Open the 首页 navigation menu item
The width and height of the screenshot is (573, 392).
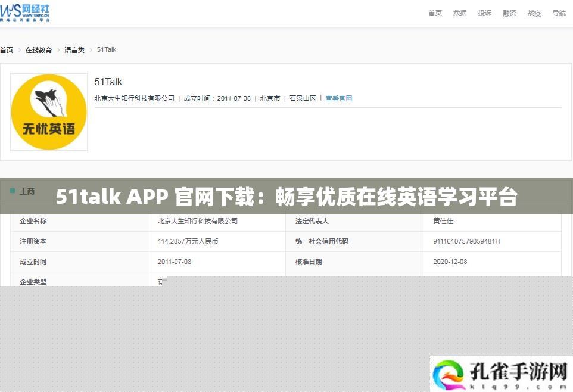click(435, 13)
